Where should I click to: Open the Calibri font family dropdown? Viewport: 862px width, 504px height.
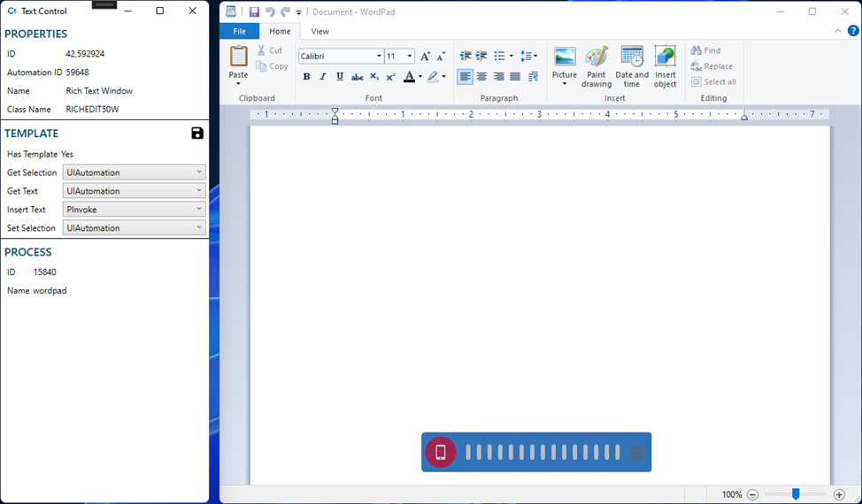(x=379, y=56)
